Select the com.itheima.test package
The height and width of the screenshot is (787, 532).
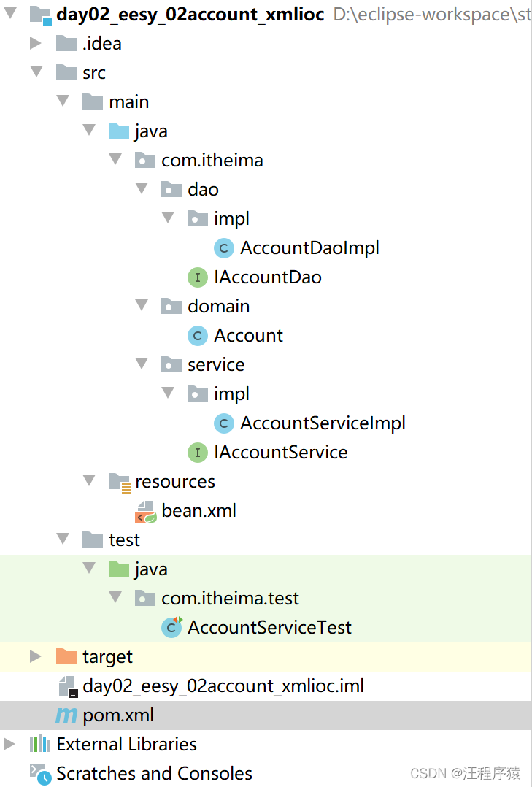[x=230, y=599]
